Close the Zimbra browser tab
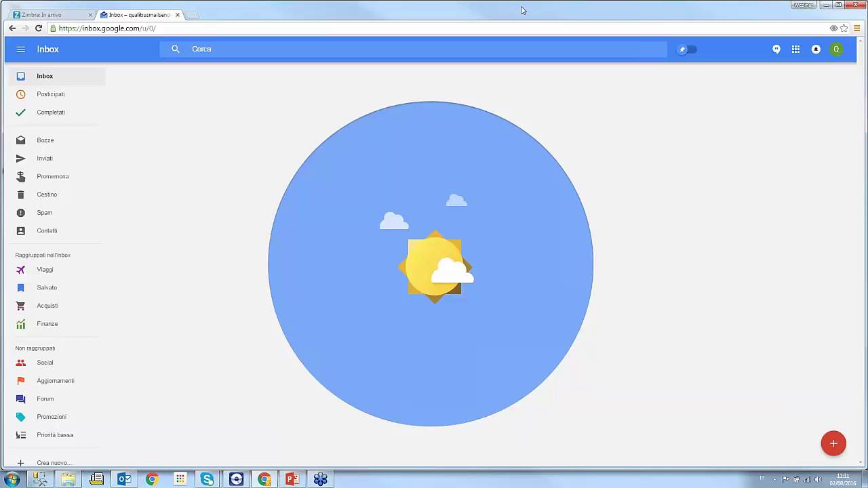Screen dimensions: 868x488 click(90, 15)
